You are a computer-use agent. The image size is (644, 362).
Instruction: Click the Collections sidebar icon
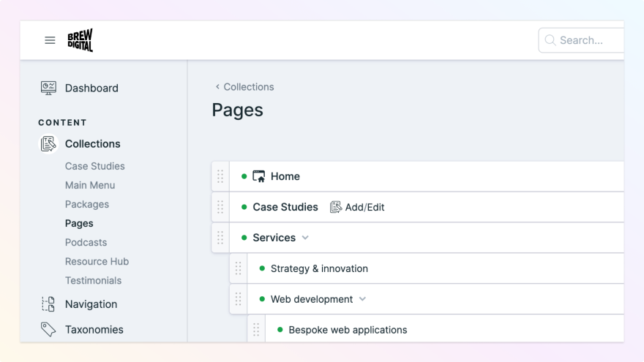coord(48,144)
